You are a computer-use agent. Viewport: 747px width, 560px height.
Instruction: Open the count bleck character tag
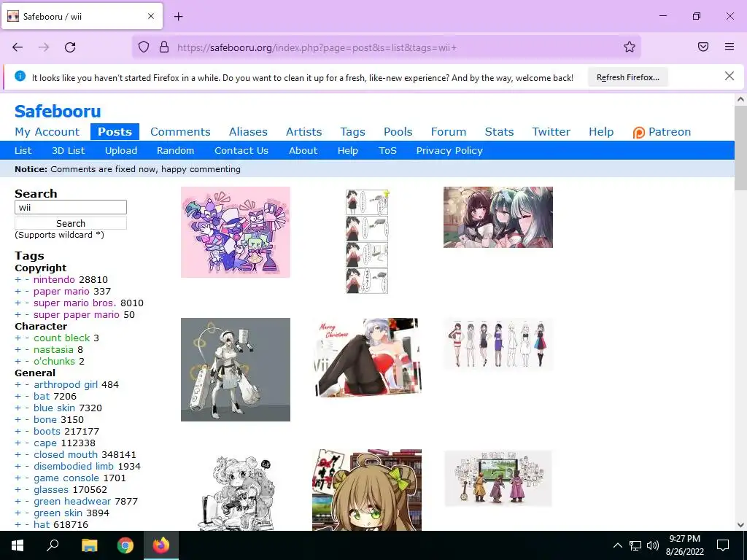(x=61, y=338)
